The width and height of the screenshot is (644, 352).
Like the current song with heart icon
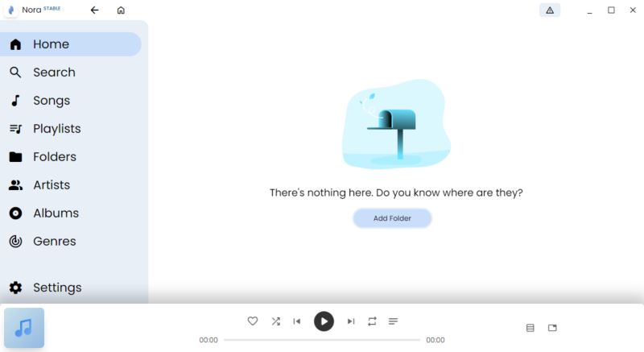click(253, 321)
